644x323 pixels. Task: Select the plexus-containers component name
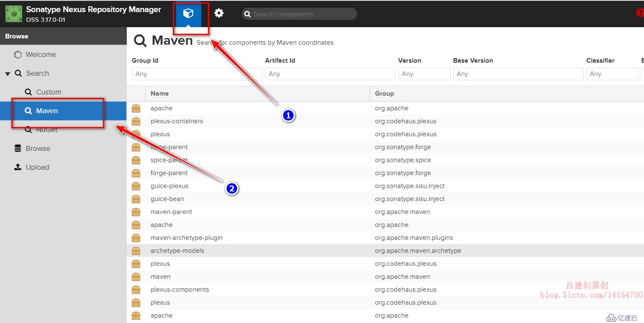click(177, 121)
